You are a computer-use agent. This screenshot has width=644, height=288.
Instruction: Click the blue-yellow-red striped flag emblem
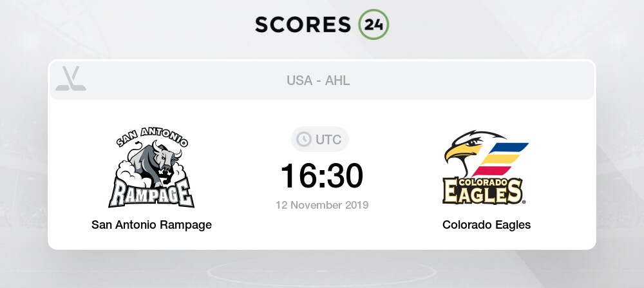click(500, 159)
